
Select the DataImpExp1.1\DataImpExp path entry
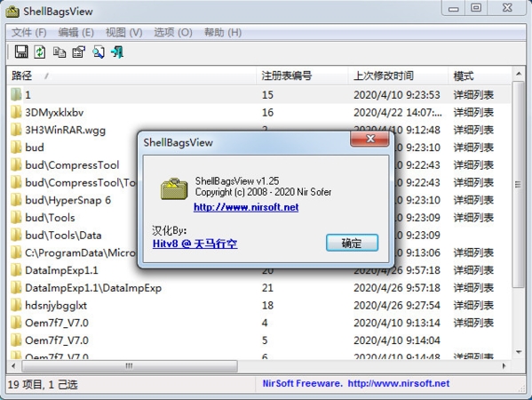coord(93,288)
